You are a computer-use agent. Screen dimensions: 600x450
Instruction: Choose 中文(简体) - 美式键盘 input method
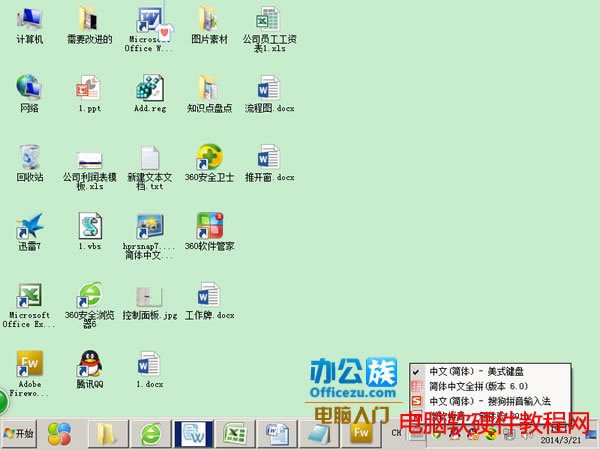pos(490,372)
